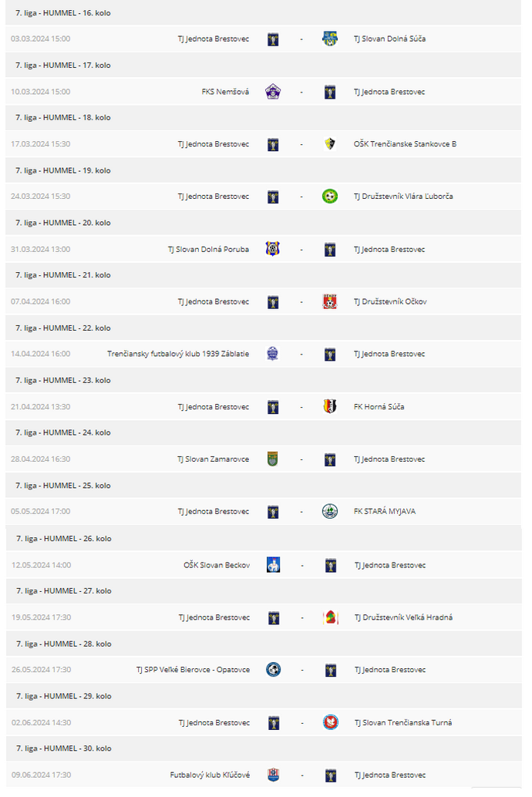Select the OŠK Trenčianske Stankovce B crest

click(330, 144)
